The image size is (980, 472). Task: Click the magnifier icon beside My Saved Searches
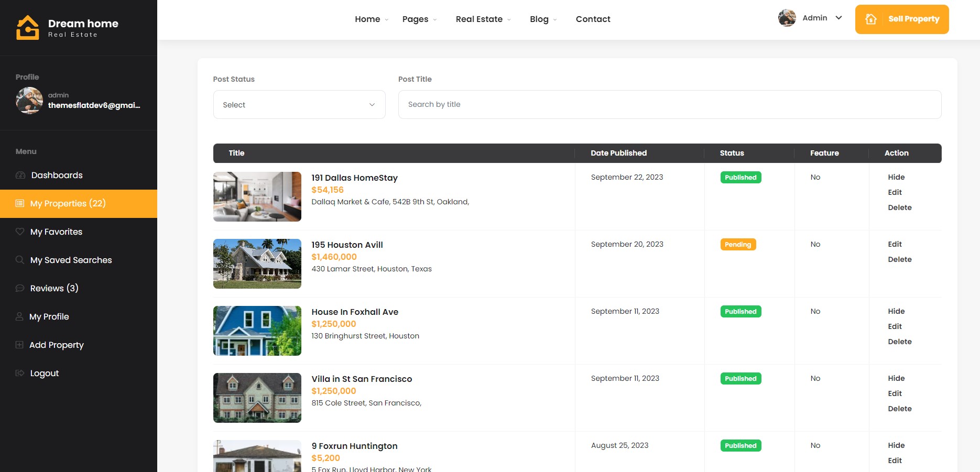(20, 260)
